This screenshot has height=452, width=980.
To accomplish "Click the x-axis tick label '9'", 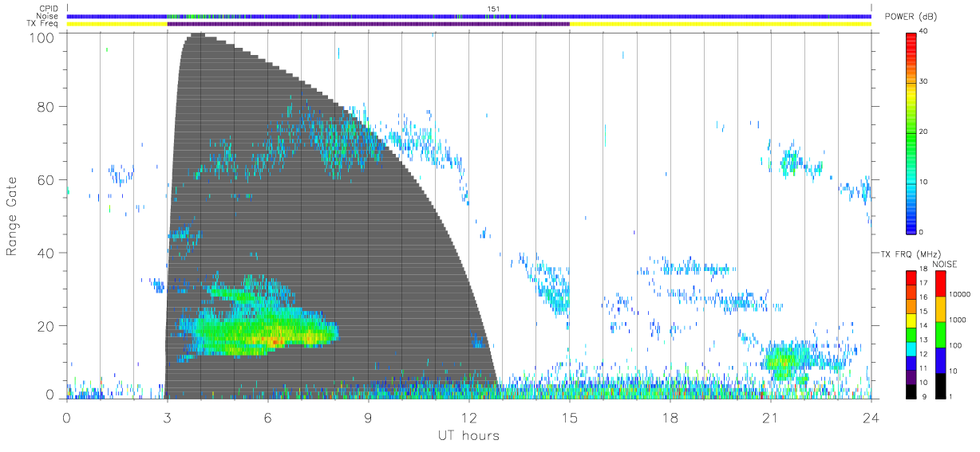I will tap(368, 417).
